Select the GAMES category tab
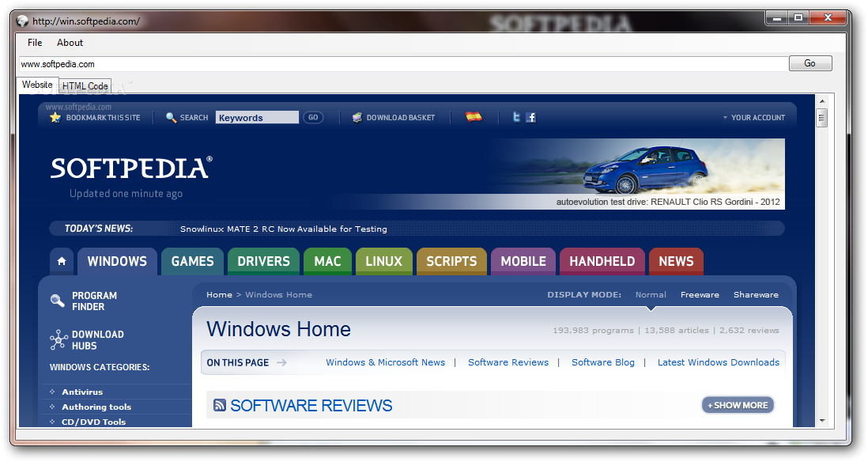The height and width of the screenshot is (462, 868). [x=192, y=262]
